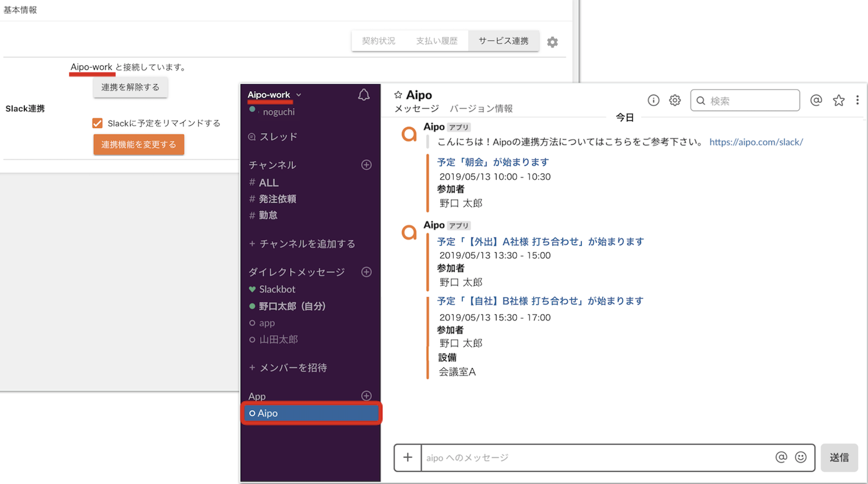Viewport: 868px width, 484px height.
Task: Click the 今日 date divider label
Action: point(624,117)
